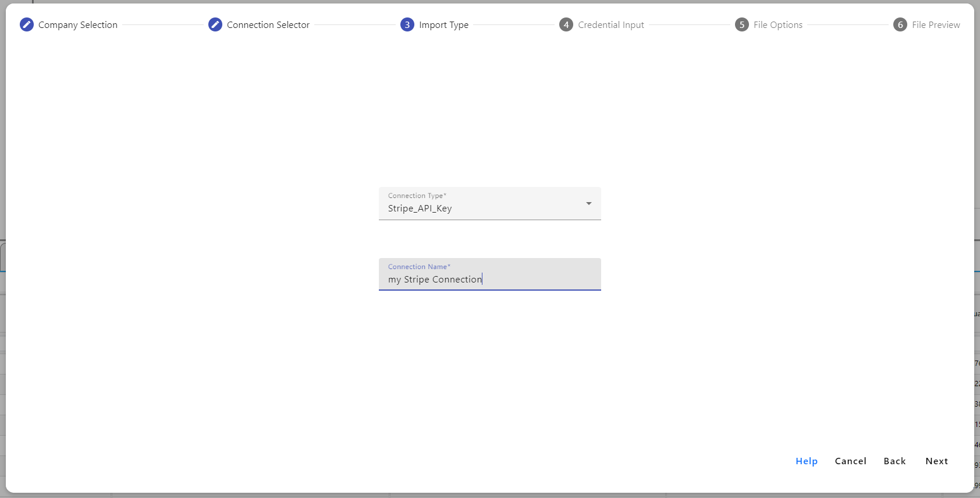This screenshot has width=980, height=498.
Task: Click the step 5 circle icon
Action: coord(742,24)
